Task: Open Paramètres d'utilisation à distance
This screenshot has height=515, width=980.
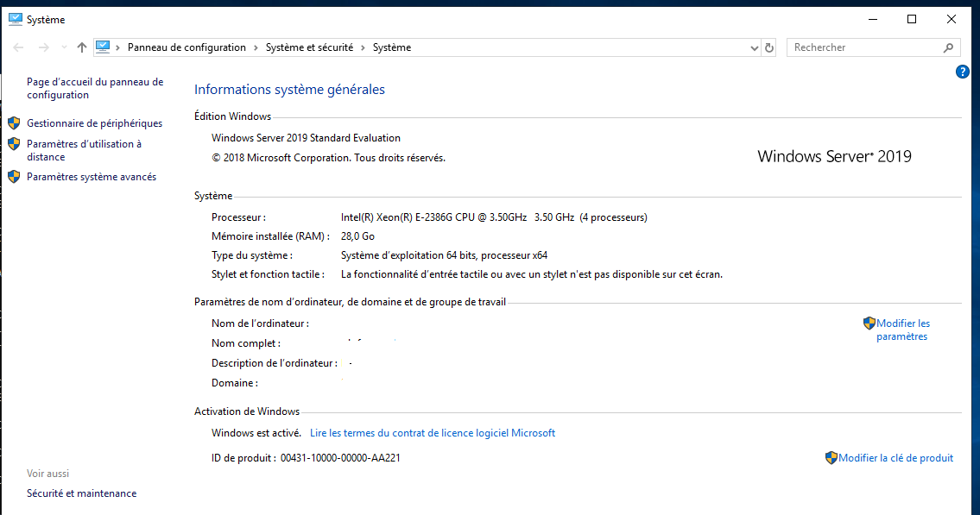Action: 84,150
